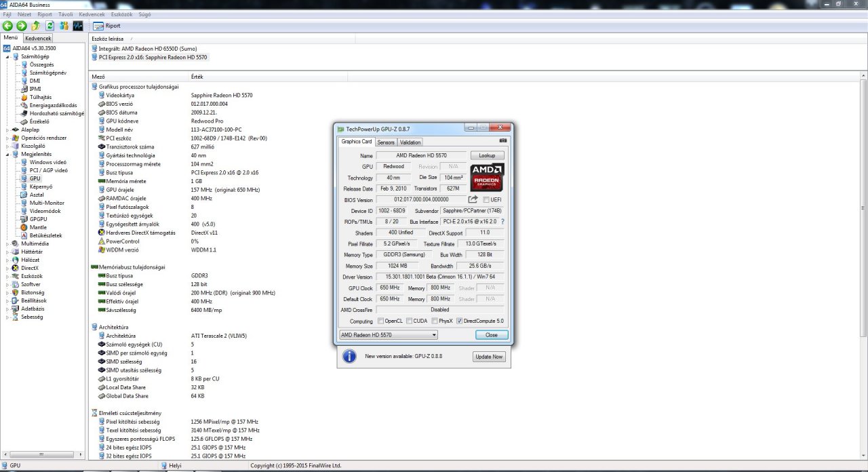Select the Mantle icon in tree
The width and height of the screenshot is (868, 472).
(x=24, y=227)
